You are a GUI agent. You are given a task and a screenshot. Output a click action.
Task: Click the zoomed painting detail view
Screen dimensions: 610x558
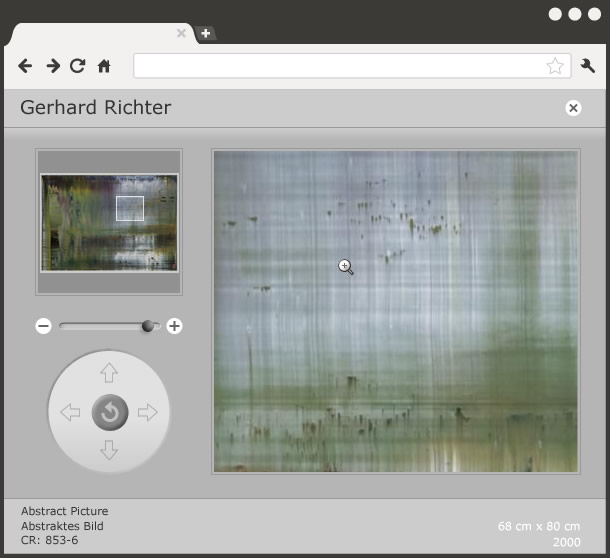pyautogui.click(x=396, y=311)
